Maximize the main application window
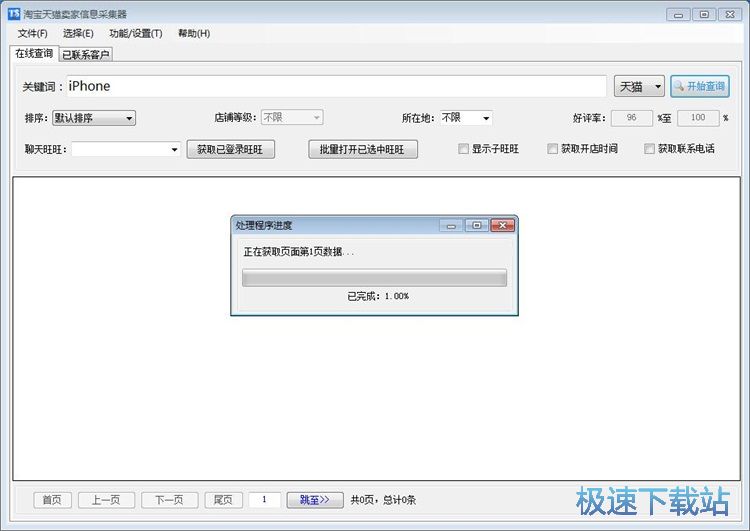The width and height of the screenshot is (750, 531). coord(704,14)
